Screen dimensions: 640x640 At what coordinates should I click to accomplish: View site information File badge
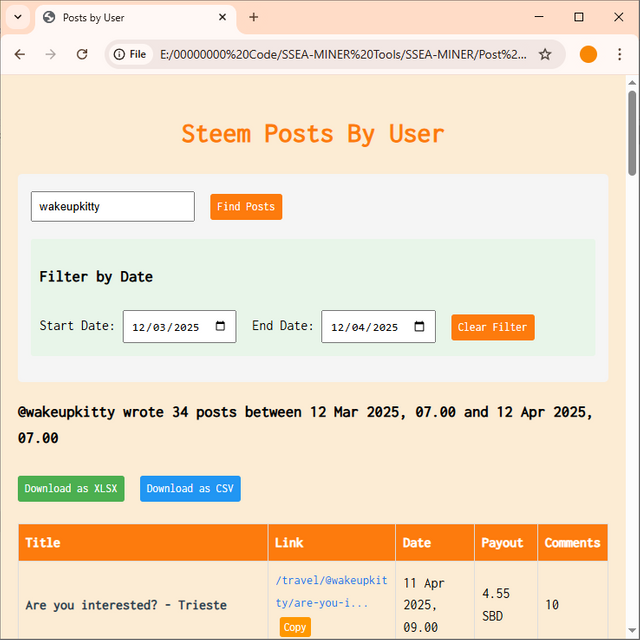[x=130, y=54]
